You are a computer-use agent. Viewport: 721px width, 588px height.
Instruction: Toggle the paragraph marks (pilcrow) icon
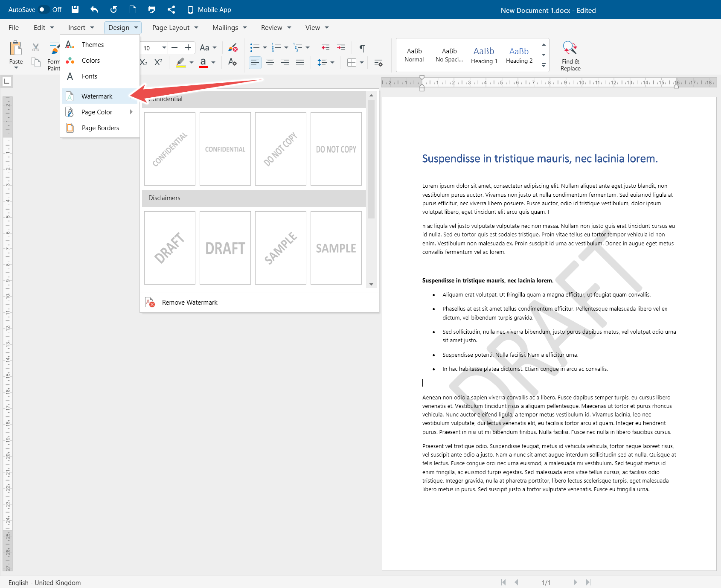coord(362,48)
